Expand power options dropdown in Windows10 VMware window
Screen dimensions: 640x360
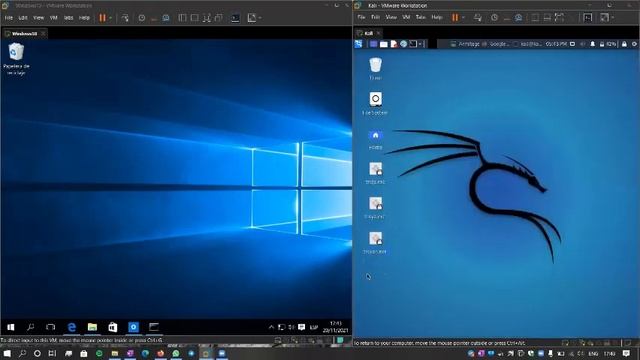pos(110,18)
